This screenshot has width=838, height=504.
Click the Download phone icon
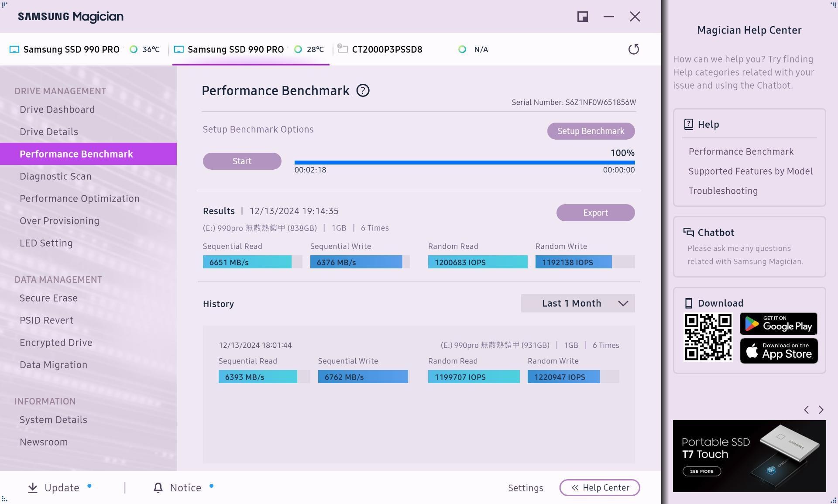click(x=688, y=303)
